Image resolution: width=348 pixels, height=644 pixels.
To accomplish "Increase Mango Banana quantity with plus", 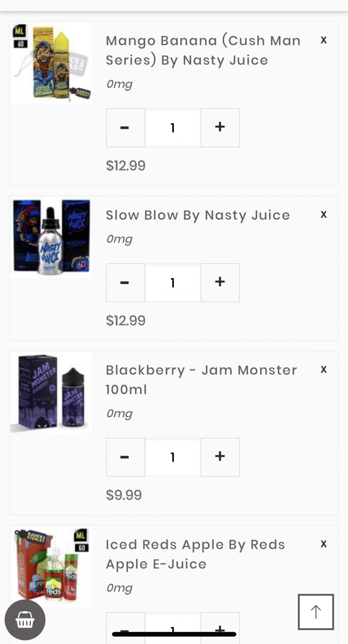I will [x=220, y=128].
